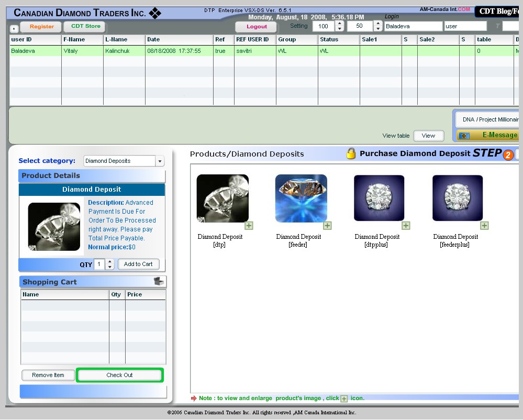523x420 pixels.
Task: Decrease the second Setting value of 50
Action: click(378, 29)
